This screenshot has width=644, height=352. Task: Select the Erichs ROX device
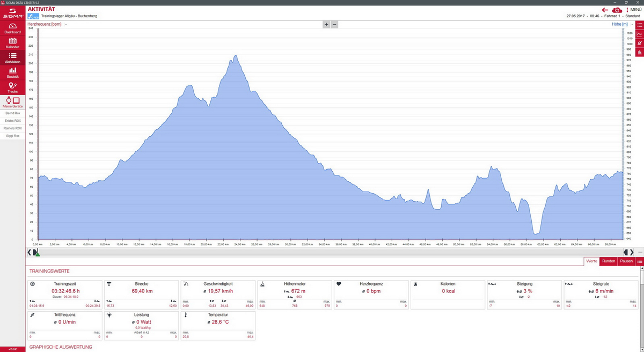13,121
